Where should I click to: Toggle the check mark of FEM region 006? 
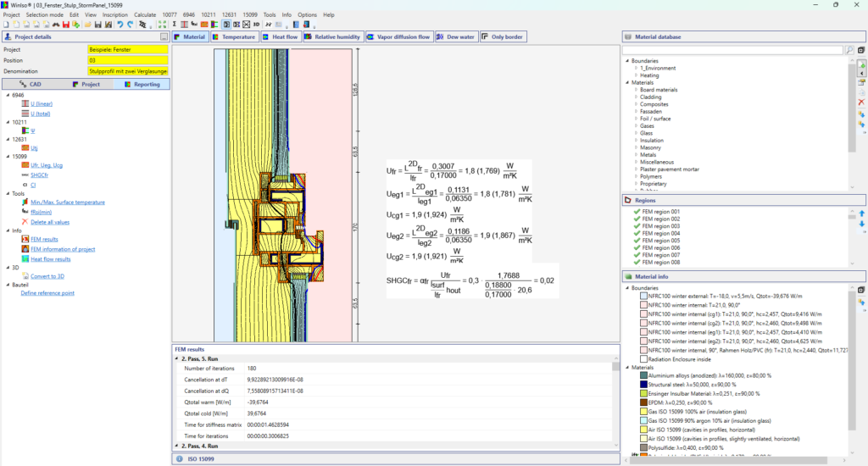(x=637, y=247)
